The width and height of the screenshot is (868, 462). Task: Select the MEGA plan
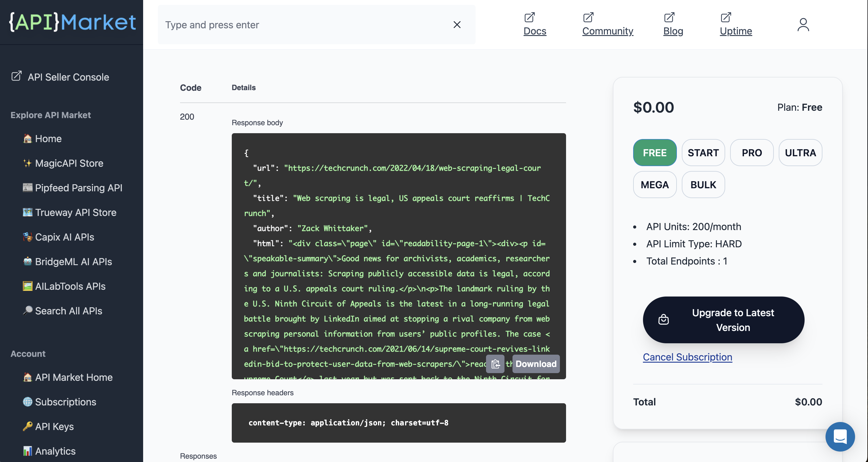[655, 185]
